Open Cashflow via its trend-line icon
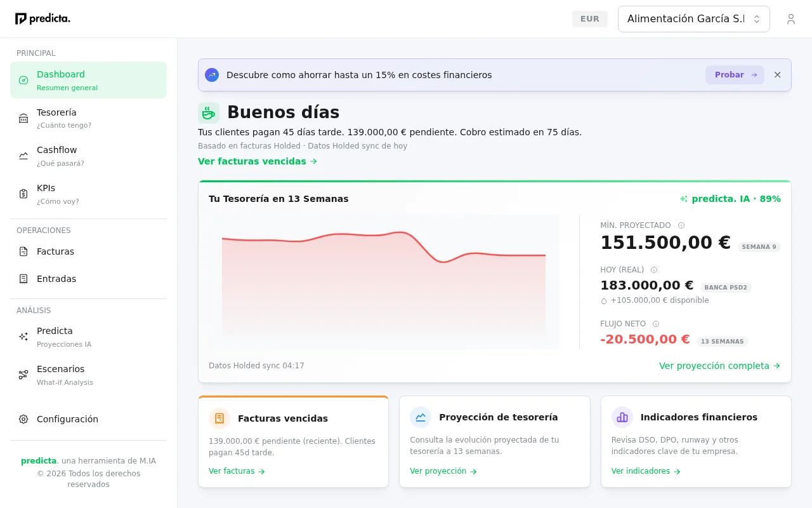Image resolution: width=812 pixels, height=508 pixels. [23, 156]
